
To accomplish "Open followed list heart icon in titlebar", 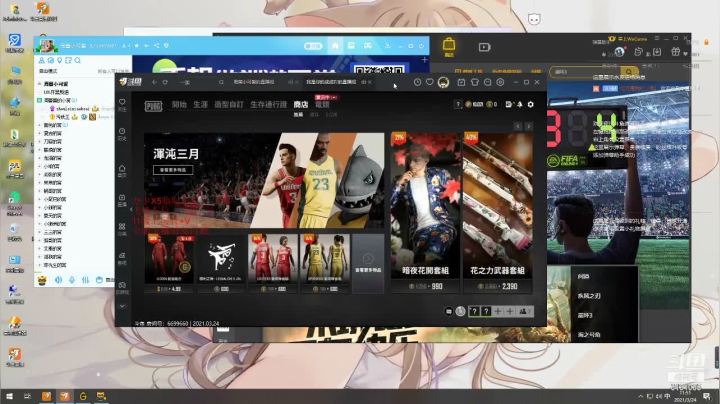I will [429, 82].
